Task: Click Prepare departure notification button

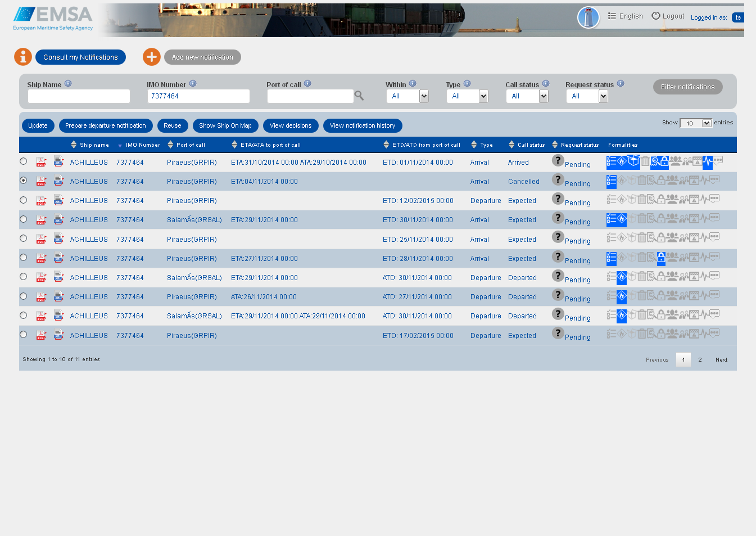Action: point(106,126)
